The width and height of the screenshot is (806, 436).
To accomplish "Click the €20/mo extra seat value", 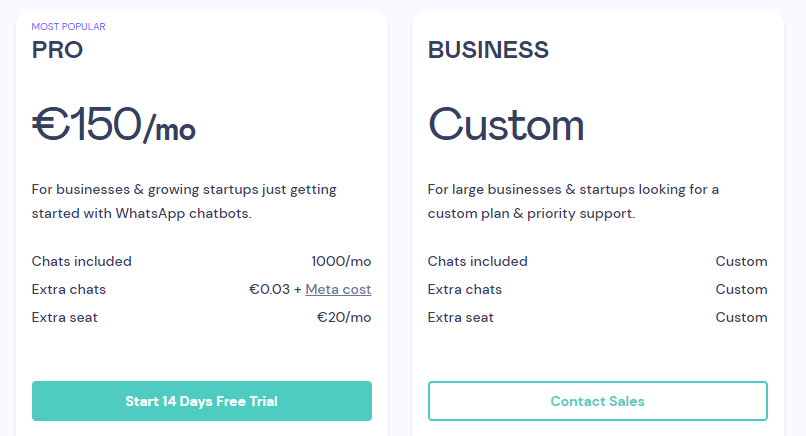I will [344, 317].
